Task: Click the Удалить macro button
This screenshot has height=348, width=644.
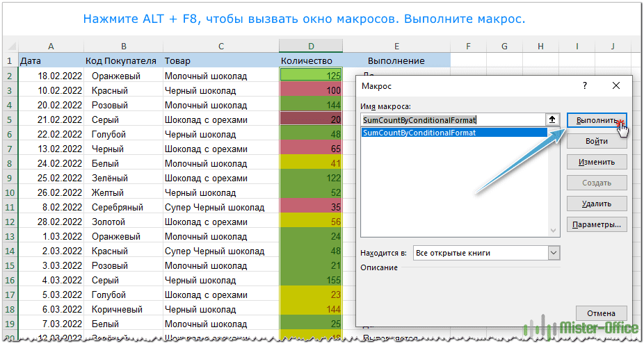Action: (x=597, y=204)
